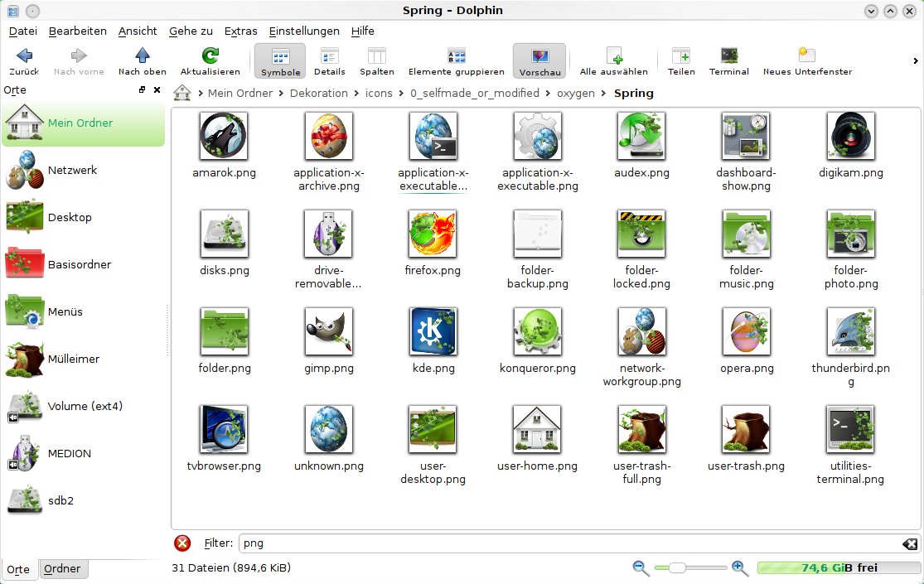Open Desktop place in sidebar
This screenshot has height=584, width=924.
[83, 218]
